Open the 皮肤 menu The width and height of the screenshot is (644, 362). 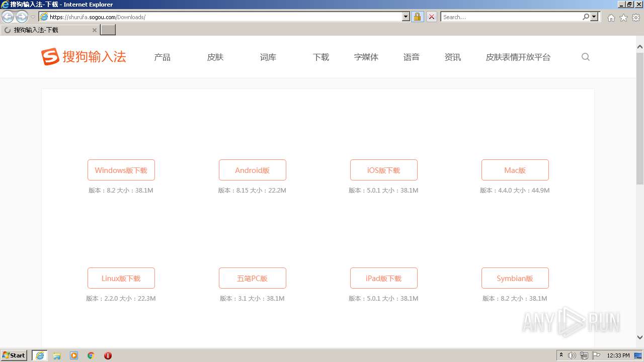point(215,57)
